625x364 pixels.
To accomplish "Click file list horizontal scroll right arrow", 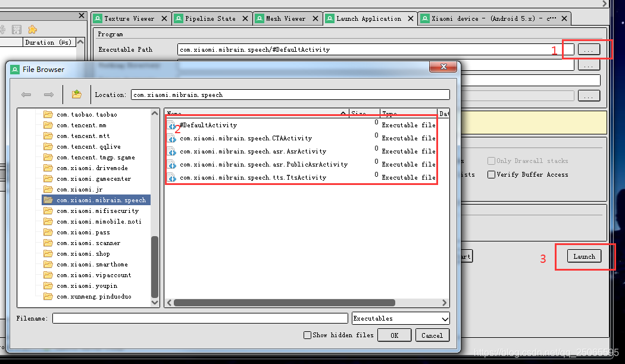I will click(445, 303).
